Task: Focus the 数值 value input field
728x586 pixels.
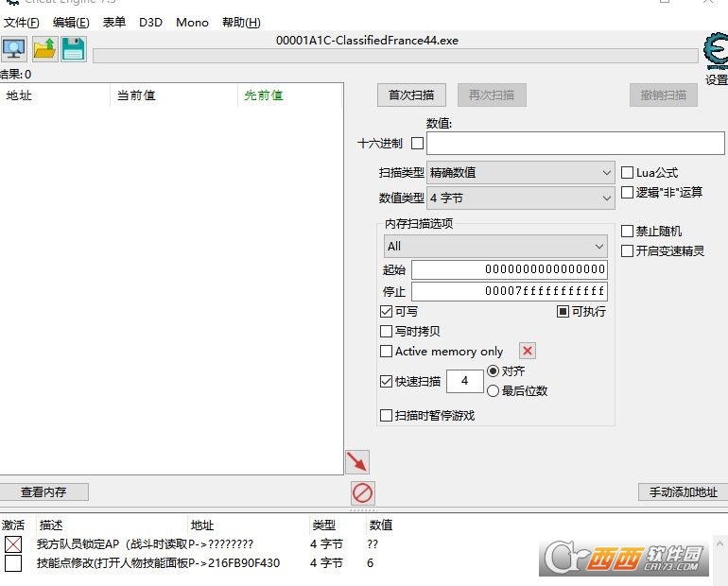Action: point(575,143)
